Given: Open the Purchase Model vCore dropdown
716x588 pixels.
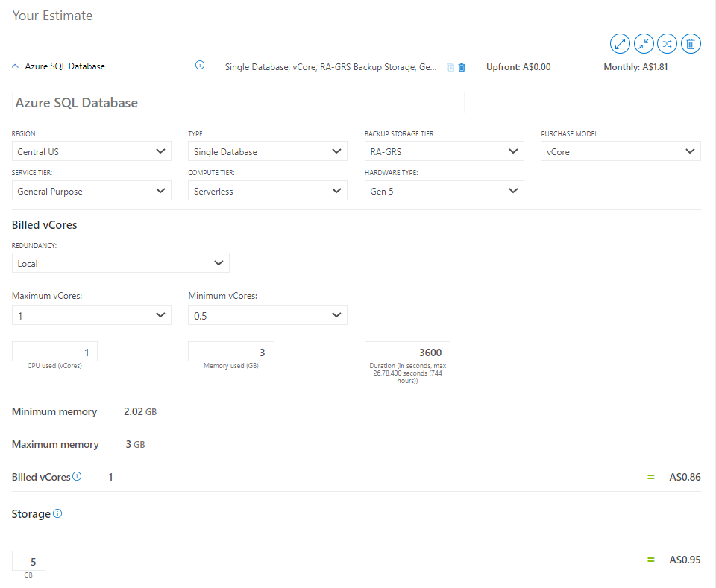Looking at the screenshot, I should [x=621, y=151].
